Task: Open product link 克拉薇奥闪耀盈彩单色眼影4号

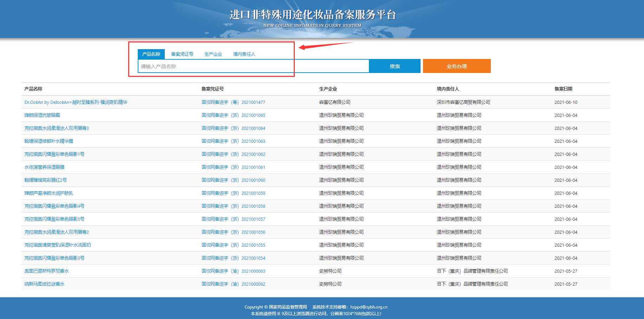Action: click(54, 206)
